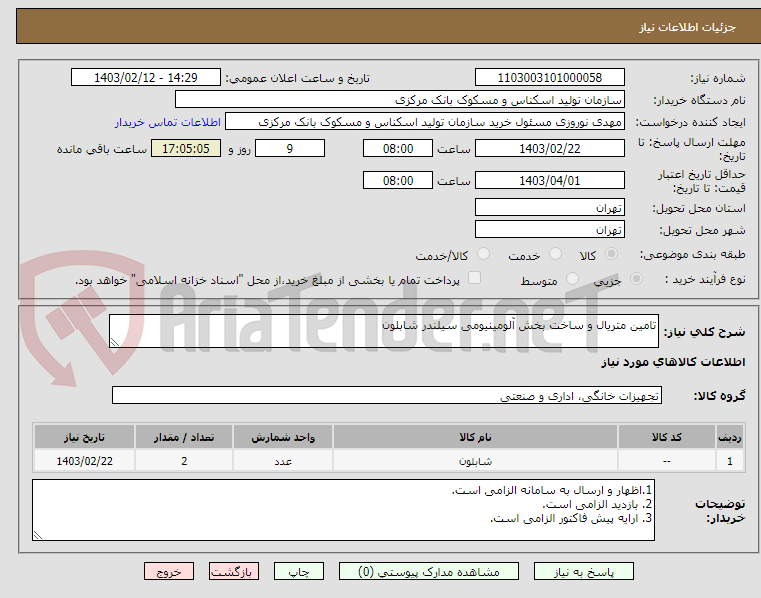Click the ایجاد کننده درخواست field

coord(425,122)
